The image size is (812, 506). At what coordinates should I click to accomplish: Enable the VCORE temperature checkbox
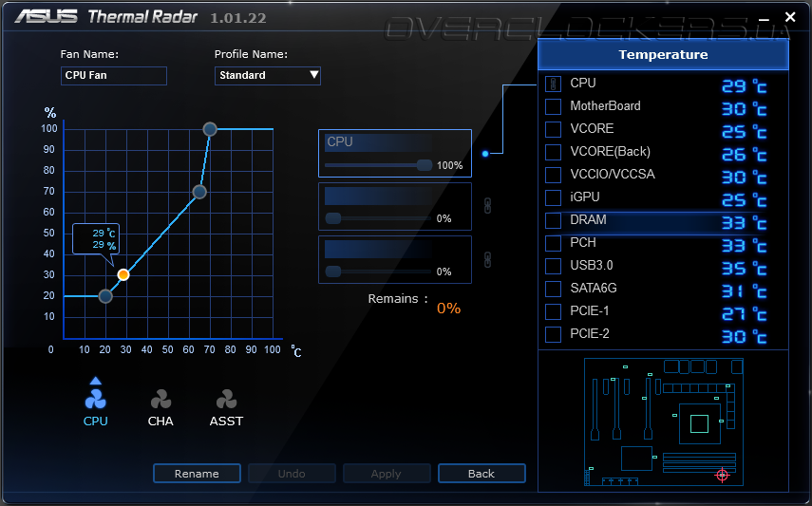tap(553, 129)
